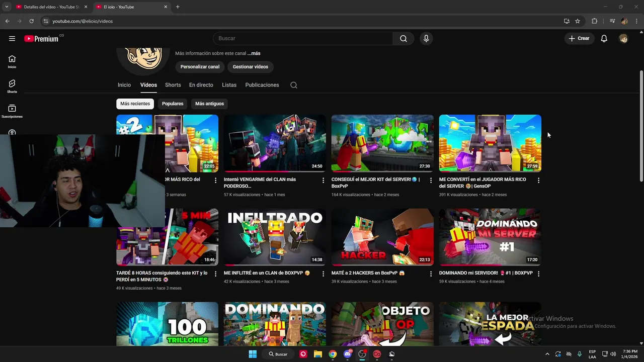The height and width of the screenshot is (362, 644).
Task: Reload the page in browser toolbar
Action: point(31,21)
